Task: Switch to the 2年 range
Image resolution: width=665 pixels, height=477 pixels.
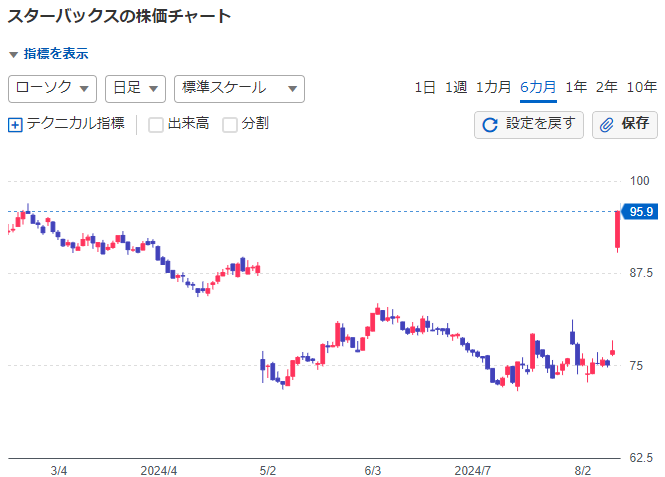Action: (x=606, y=88)
